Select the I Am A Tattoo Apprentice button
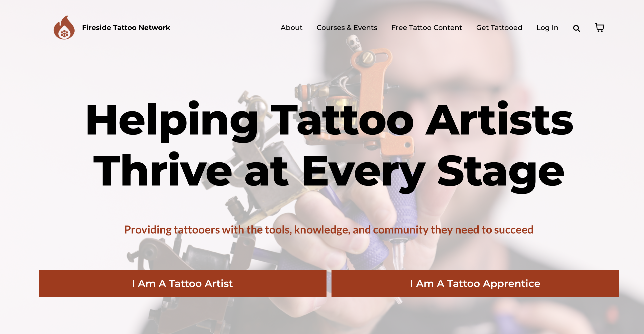 click(x=475, y=283)
